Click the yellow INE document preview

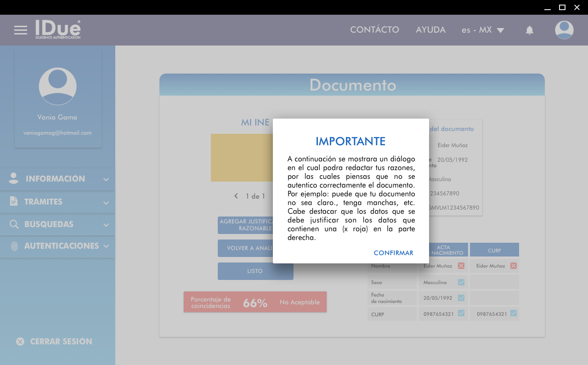242,158
